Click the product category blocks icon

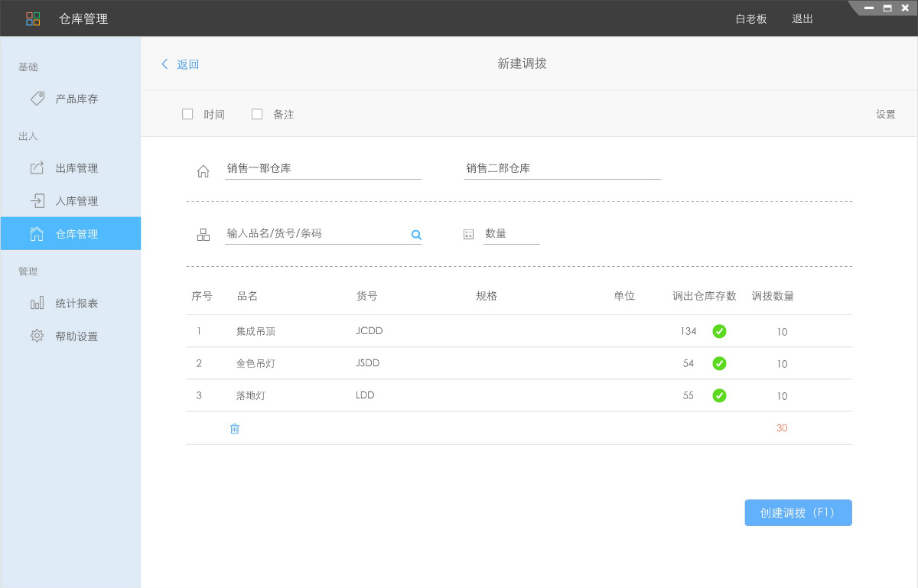[x=203, y=235]
